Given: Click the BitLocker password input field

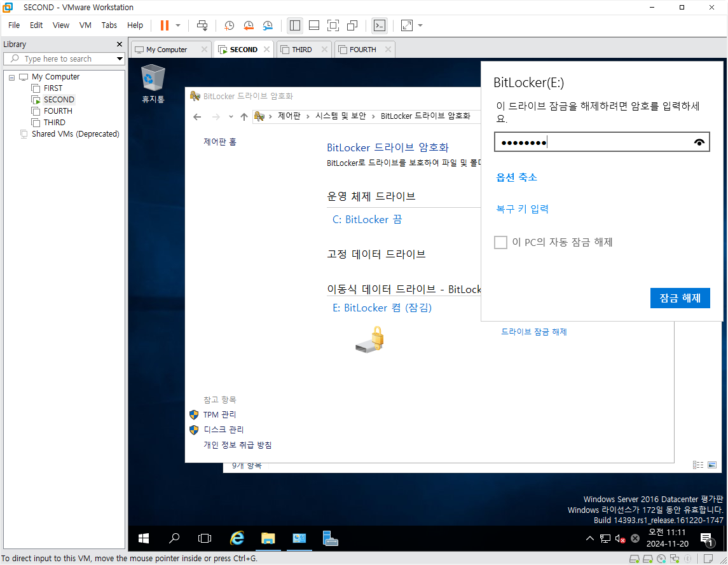Looking at the screenshot, I should [601, 142].
